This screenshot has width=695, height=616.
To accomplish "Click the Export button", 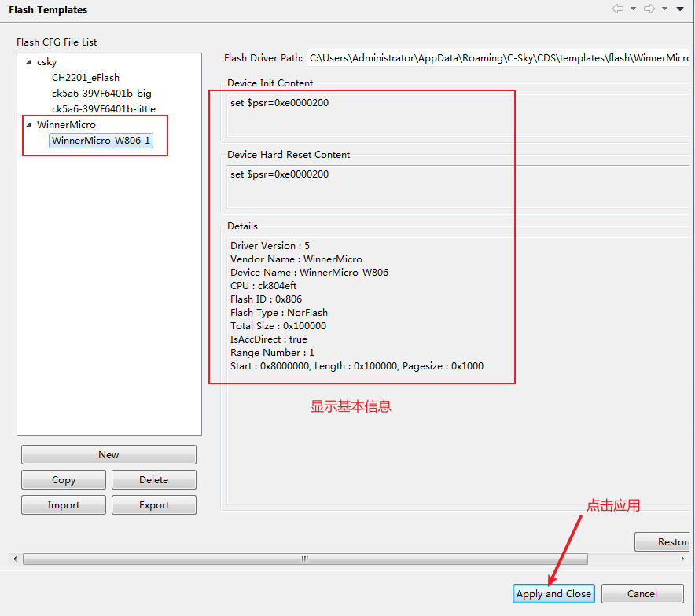I will click(154, 505).
